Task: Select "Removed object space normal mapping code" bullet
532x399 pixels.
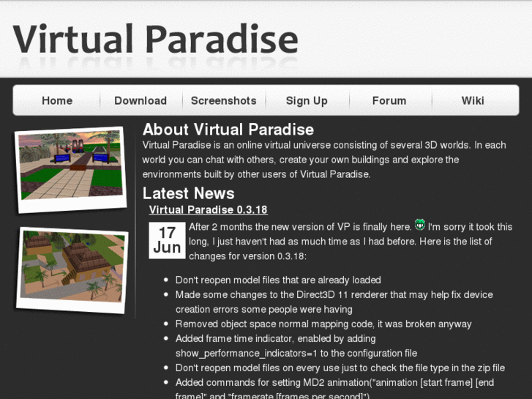Action: tap(323, 324)
